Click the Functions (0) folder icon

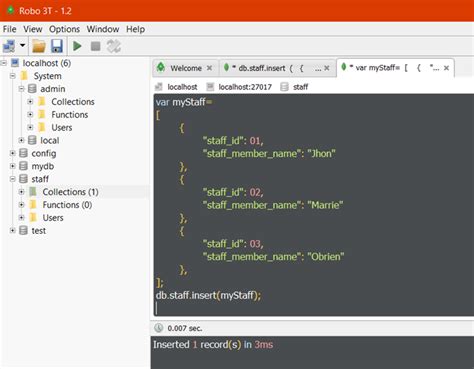[x=33, y=205]
